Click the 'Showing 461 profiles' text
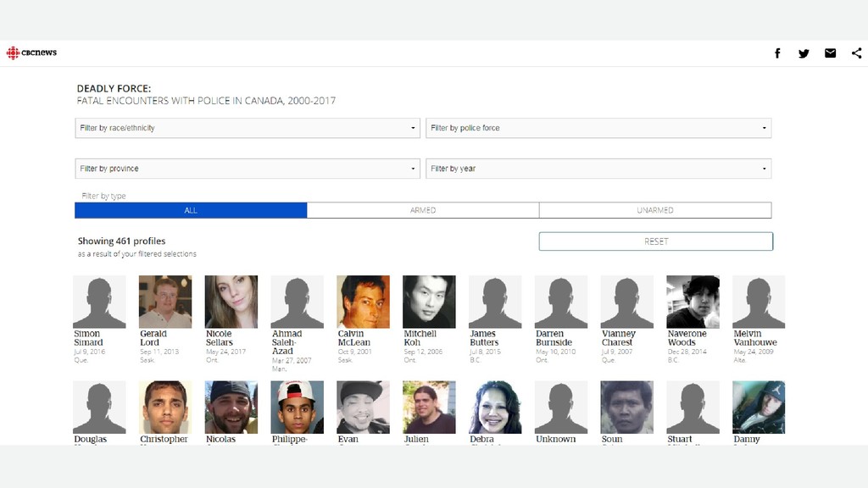The width and height of the screenshot is (868, 488). [121, 241]
